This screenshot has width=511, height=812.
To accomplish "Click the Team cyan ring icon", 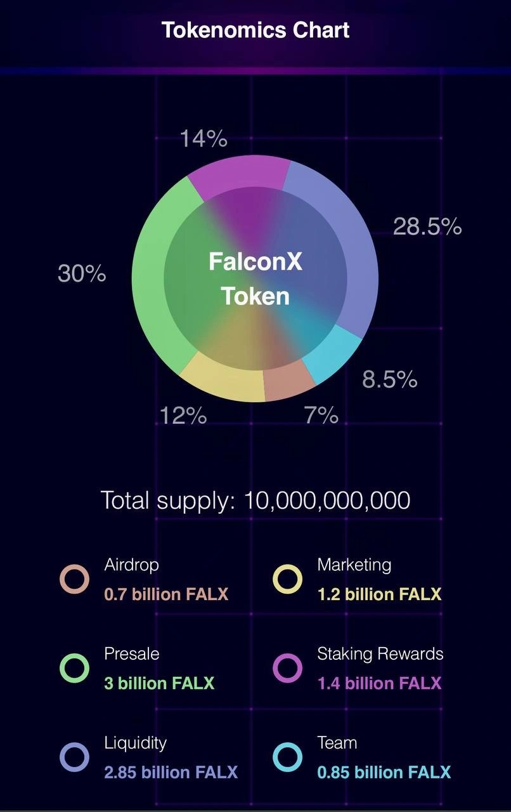I will coord(287,757).
